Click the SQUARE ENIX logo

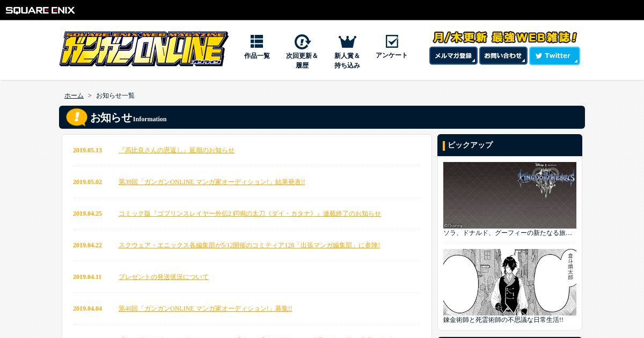pos(40,10)
